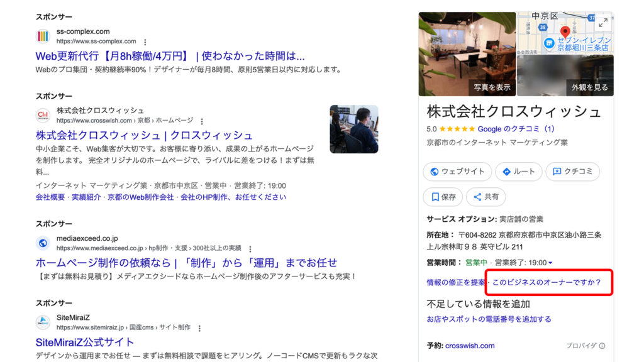
Task: Open the Google のクチコミ (1) reviews link
Action: pos(516,129)
